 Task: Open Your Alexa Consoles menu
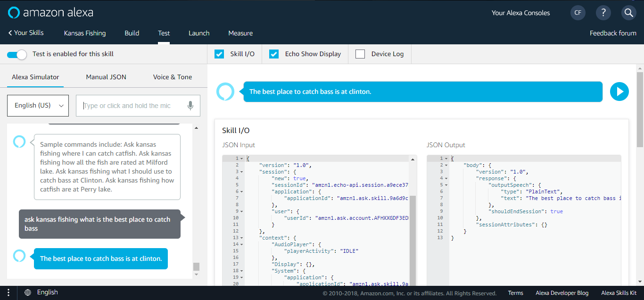[520, 13]
